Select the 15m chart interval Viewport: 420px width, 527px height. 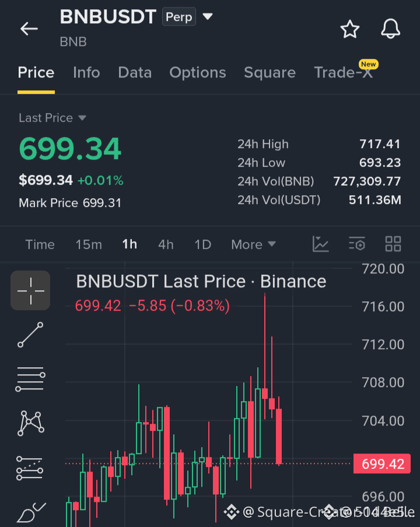[89, 244]
